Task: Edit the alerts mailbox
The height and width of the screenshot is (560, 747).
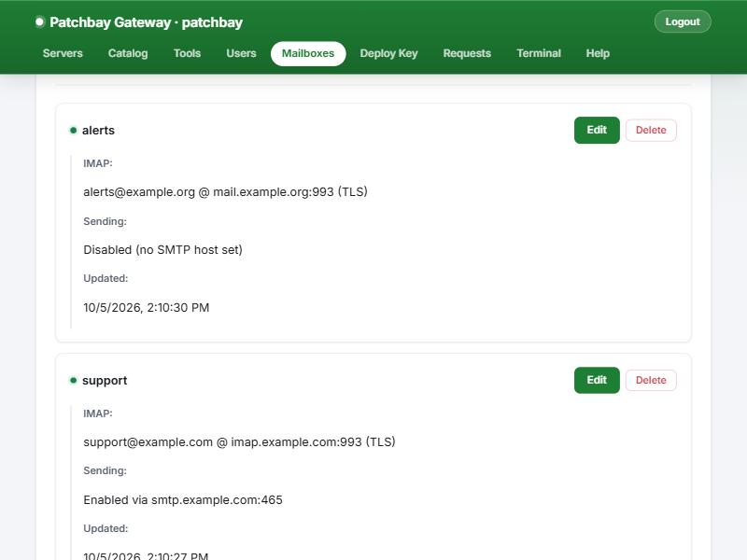Action: point(597,130)
